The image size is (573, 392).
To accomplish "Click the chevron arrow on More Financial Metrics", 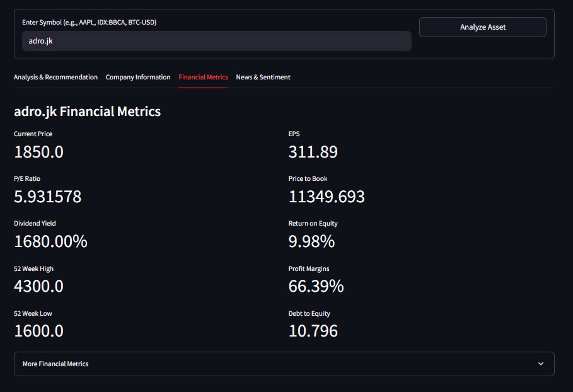I will [x=540, y=364].
